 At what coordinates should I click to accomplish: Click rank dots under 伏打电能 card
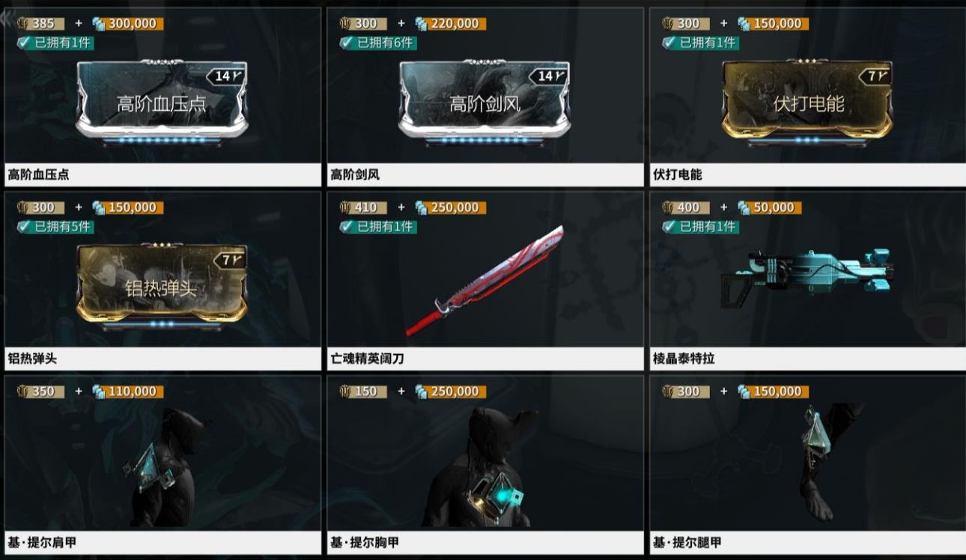click(x=807, y=140)
